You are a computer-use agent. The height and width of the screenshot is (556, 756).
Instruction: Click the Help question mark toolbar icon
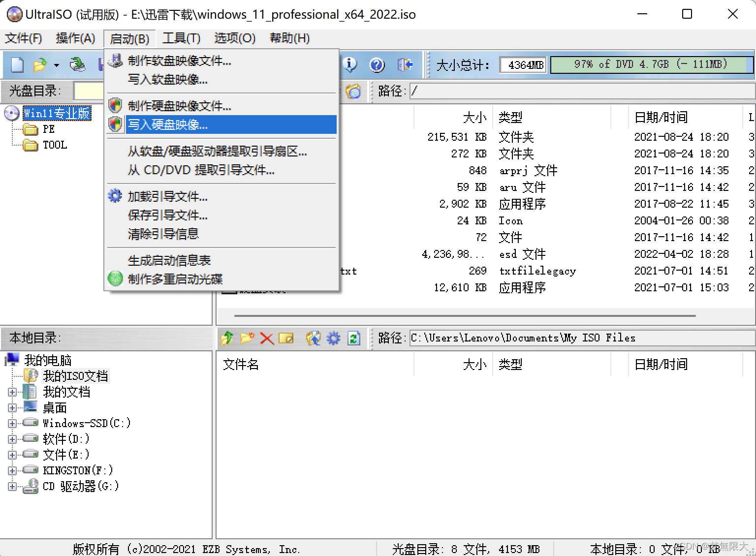(x=377, y=64)
